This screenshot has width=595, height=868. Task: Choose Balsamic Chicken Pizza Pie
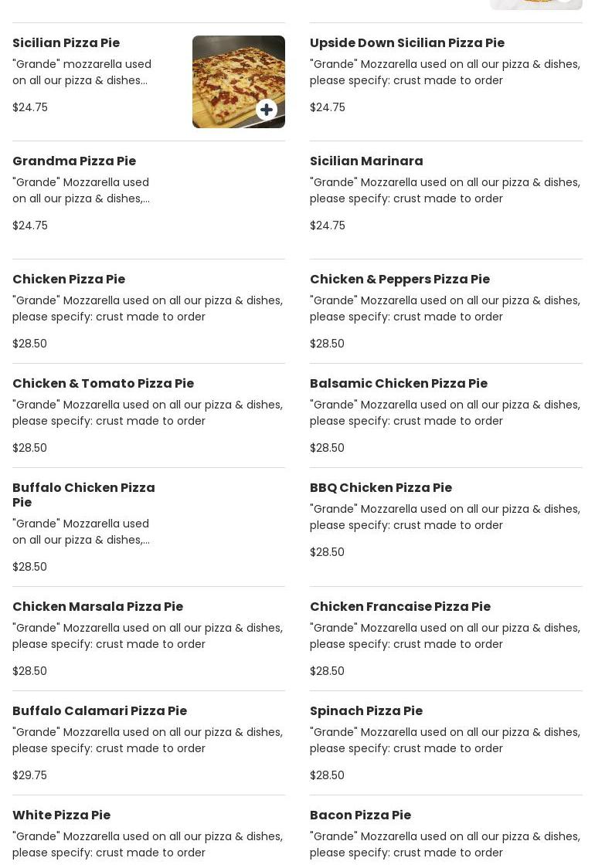398,384
